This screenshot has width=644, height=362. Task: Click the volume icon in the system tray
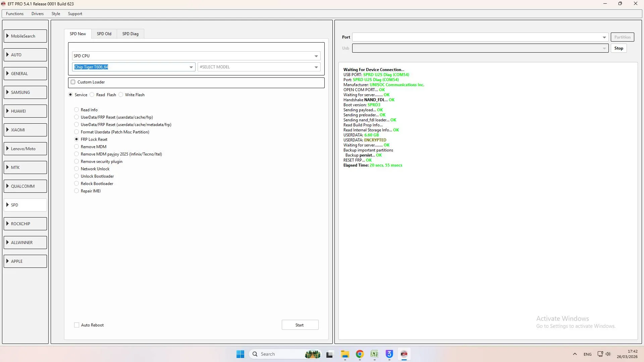coord(608,354)
